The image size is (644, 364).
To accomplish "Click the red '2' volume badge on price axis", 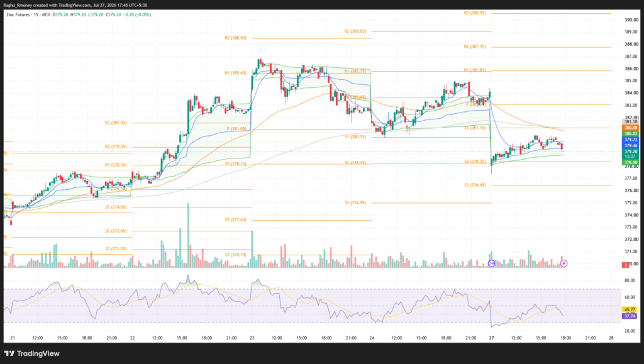I will click(626, 265).
